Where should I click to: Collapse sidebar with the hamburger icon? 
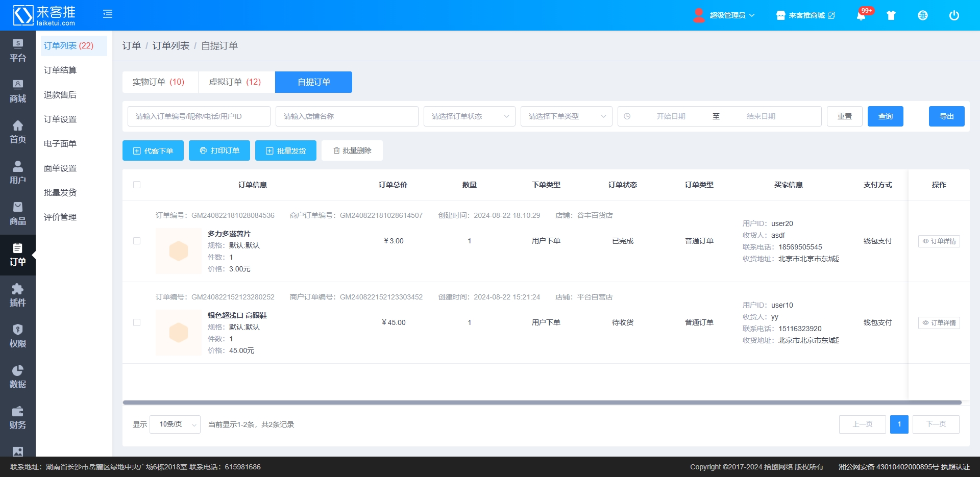108,14
